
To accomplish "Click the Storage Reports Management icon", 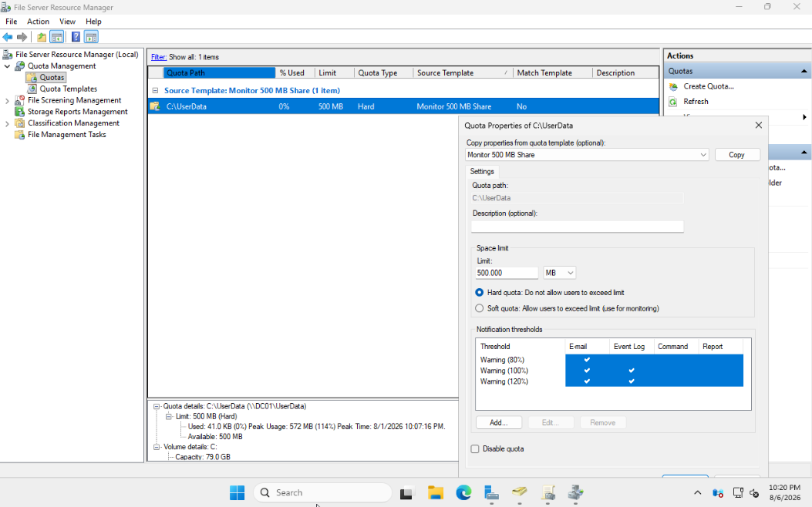I will 20,111.
